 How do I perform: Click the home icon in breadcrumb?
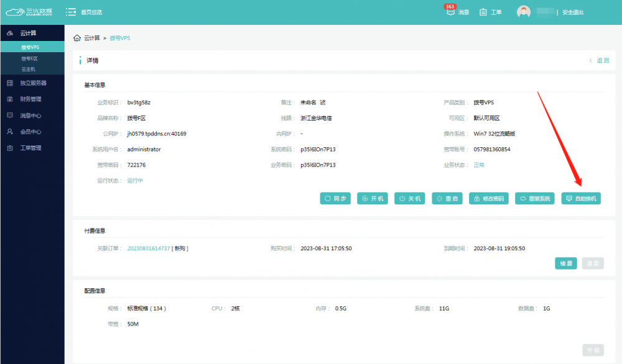[x=77, y=38]
